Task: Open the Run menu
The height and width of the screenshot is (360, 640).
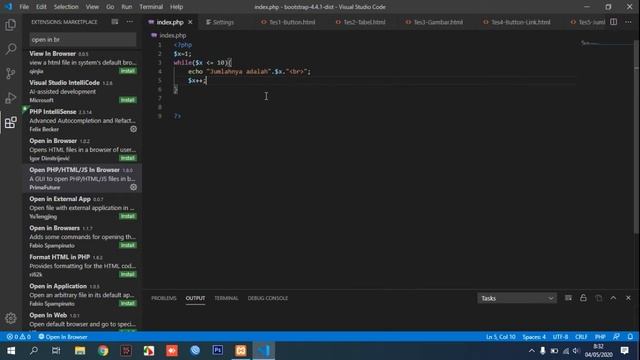Action: (127, 7)
